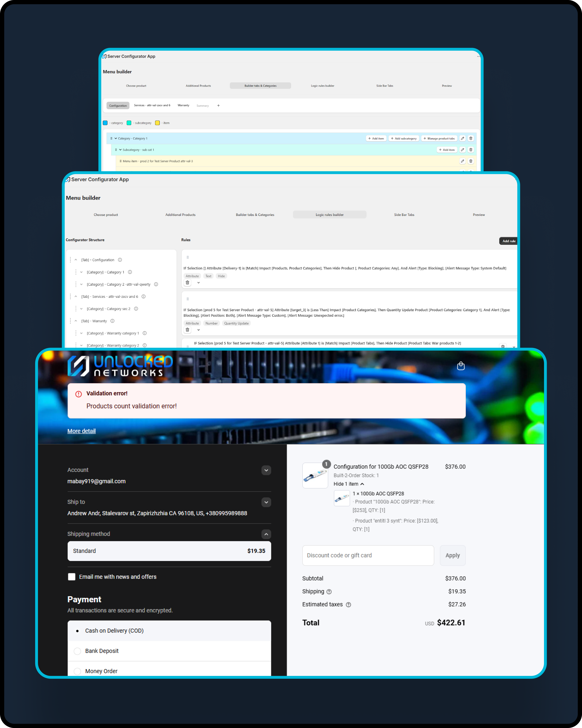Image resolution: width=582 pixels, height=728 pixels.
Task: Collapse the Shipping method section
Action: (x=266, y=534)
